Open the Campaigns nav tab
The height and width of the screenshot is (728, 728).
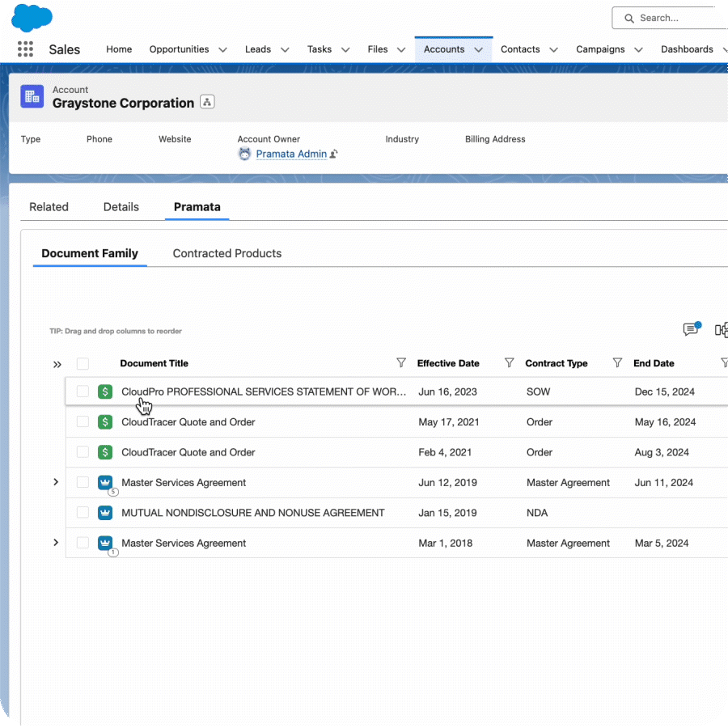point(600,49)
